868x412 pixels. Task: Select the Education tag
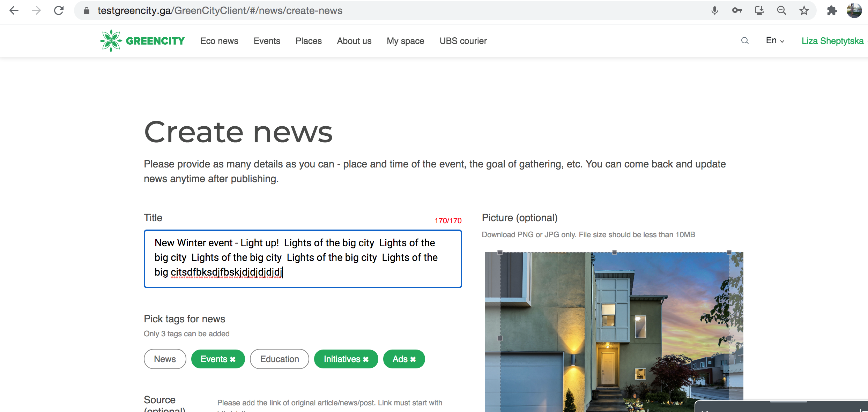pos(279,359)
